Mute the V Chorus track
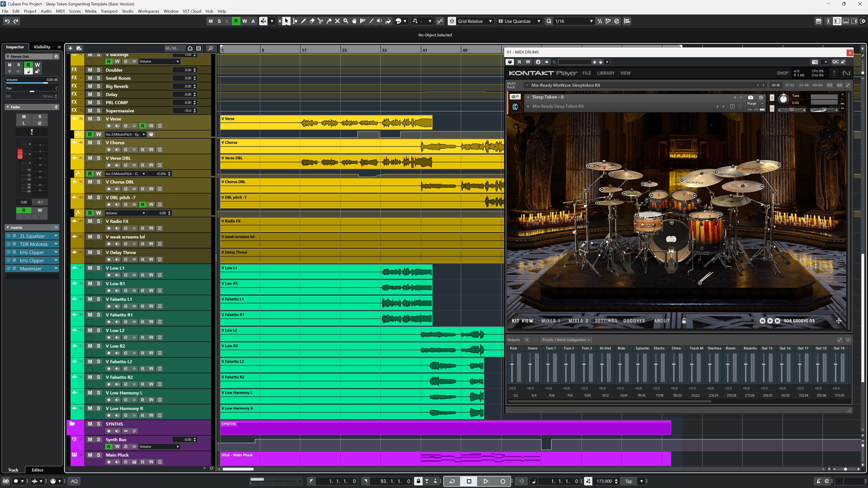The image size is (868, 488). click(90, 142)
